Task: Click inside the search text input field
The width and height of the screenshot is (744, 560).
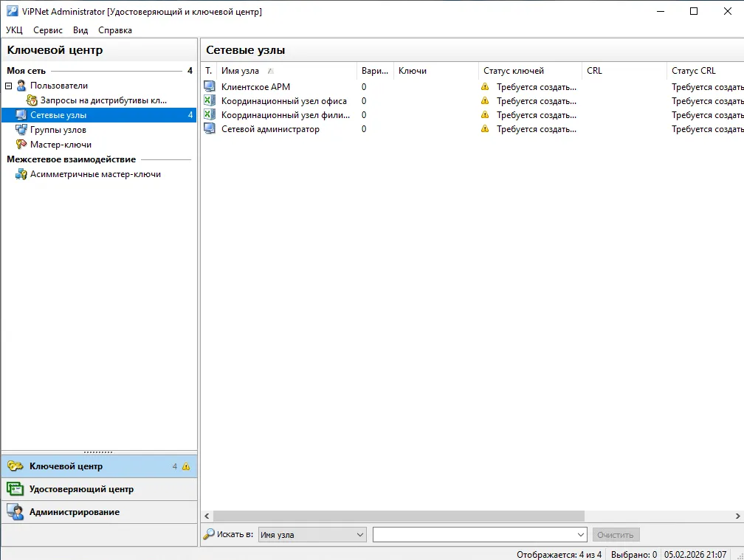Action: (x=475, y=535)
